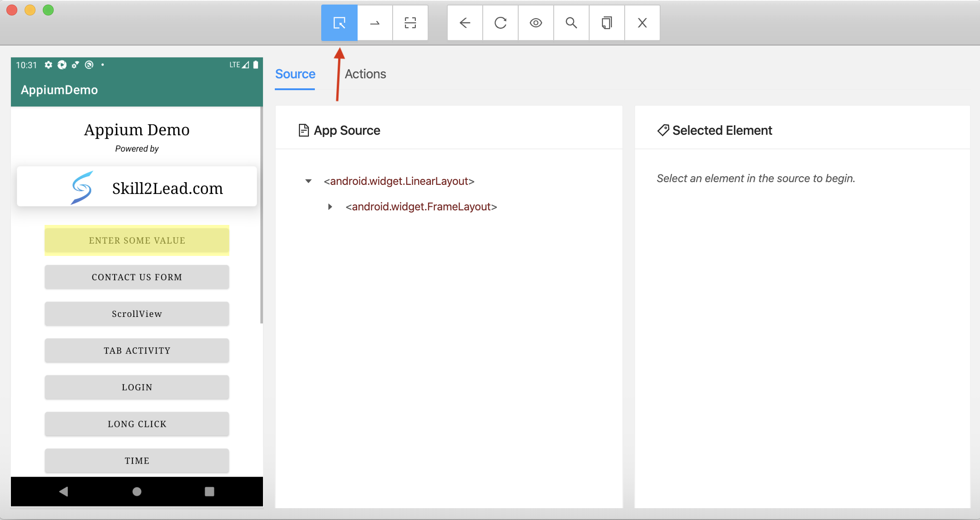Switch to Swipe By Coordinates mode
980x520 pixels.
(375, 23)
